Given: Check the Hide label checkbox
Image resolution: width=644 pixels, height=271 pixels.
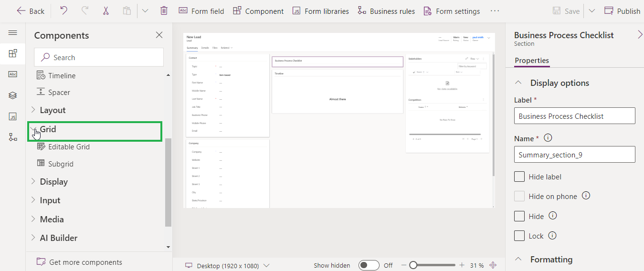Looking at the screenshot, I should tap(519, 177).
